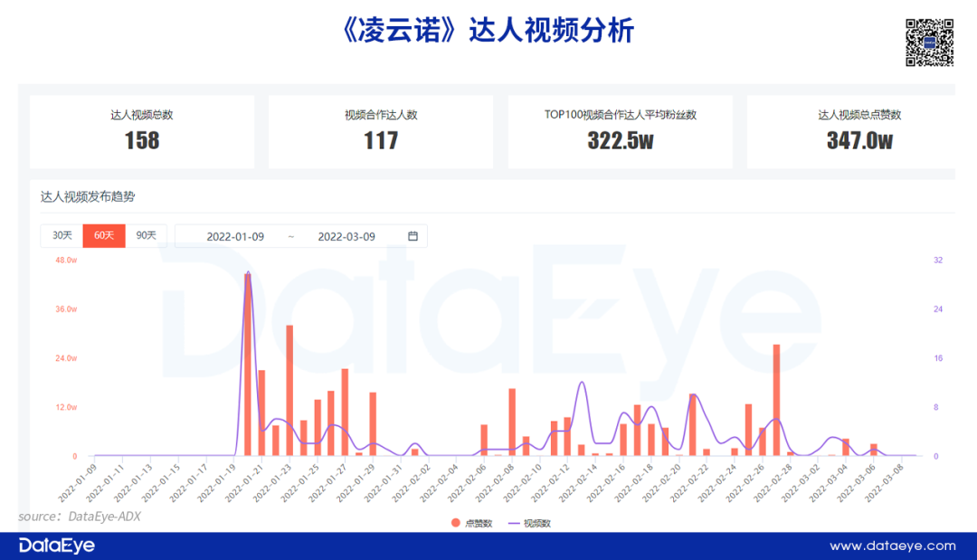
Task: Click the purple line peak near 2022-02-13
Action: [582, 383]
